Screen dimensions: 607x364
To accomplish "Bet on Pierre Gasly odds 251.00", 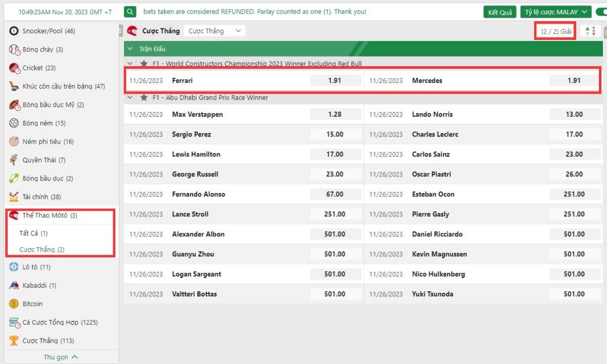I will pos(574,214).
